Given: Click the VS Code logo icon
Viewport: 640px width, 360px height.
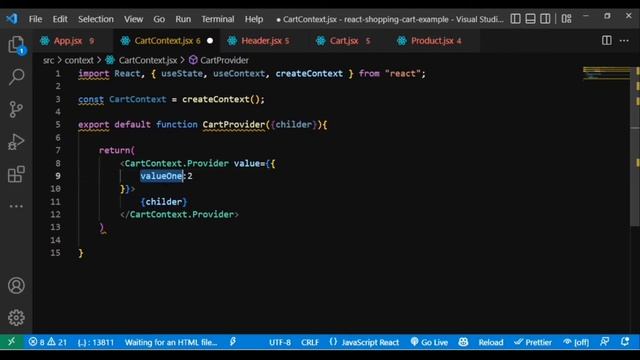Looking at the screenshot, I should point(12,19).
